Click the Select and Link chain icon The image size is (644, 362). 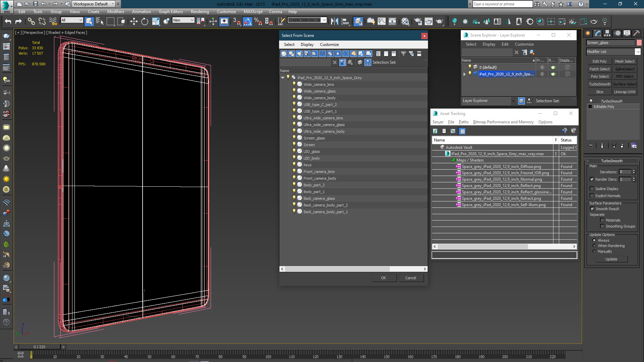point(31,21)
